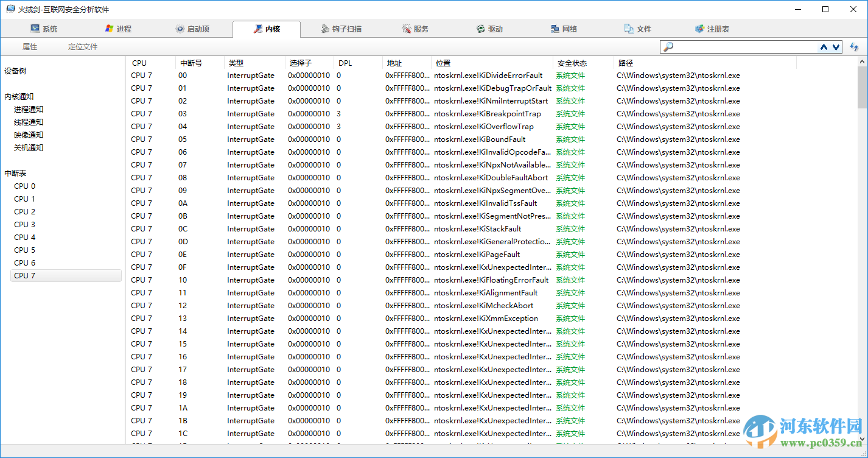Open the 注册表 tab

pos(712,29)
